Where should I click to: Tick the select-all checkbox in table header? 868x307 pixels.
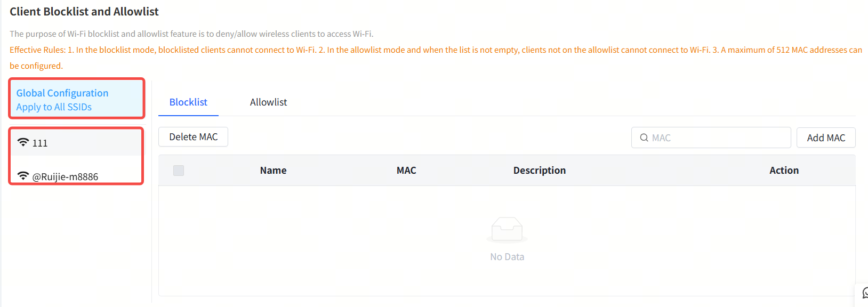pyautogui.click(x=179, y=171)
